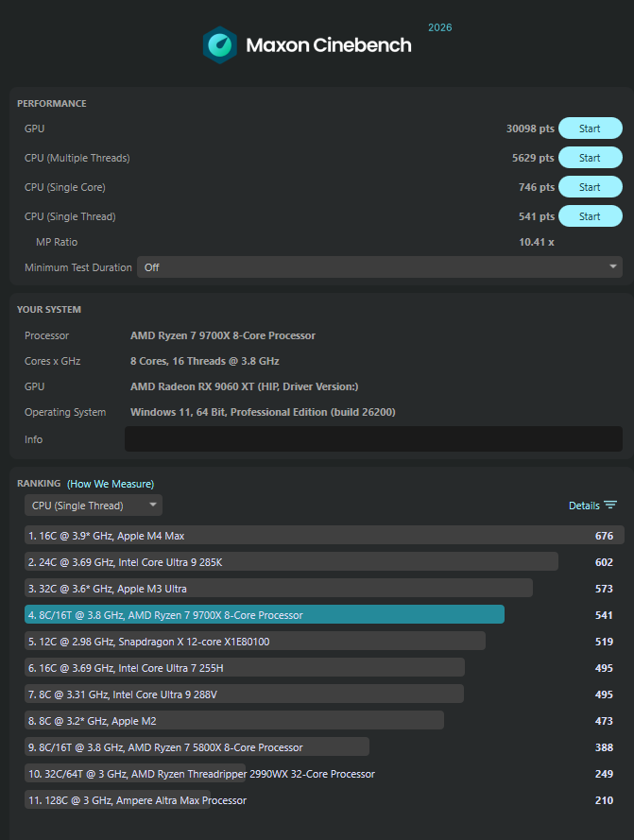The height and width of the screenshot is (840, 634).
Task: Start the CPU Single Thread test
Action: pyautogui.click(x=590, y=216)
